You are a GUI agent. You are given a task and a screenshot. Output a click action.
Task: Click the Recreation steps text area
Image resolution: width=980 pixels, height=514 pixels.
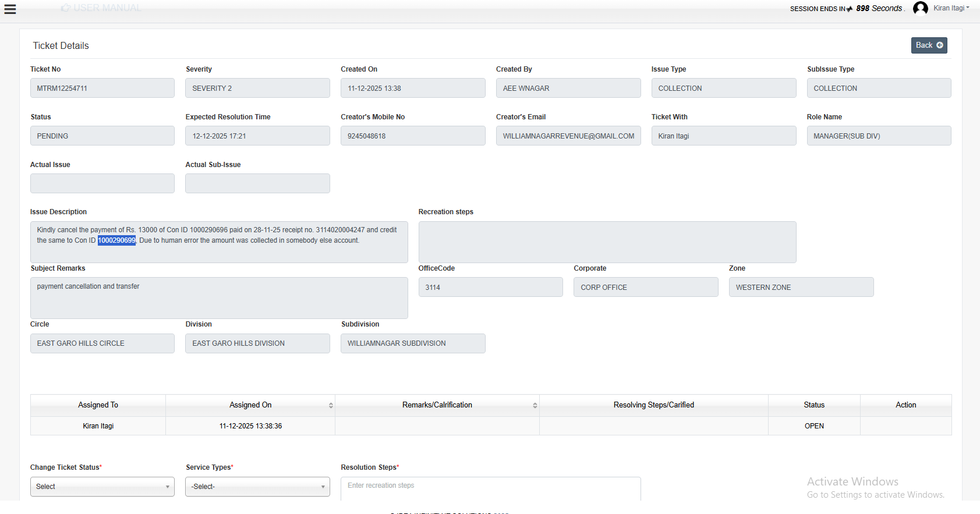pos(607,242)
